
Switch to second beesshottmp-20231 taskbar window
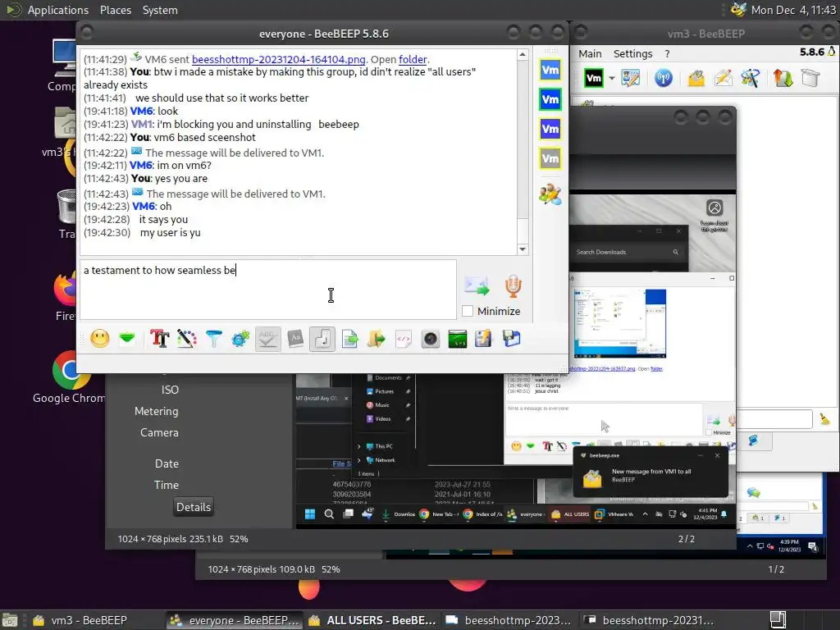[648, 620]
